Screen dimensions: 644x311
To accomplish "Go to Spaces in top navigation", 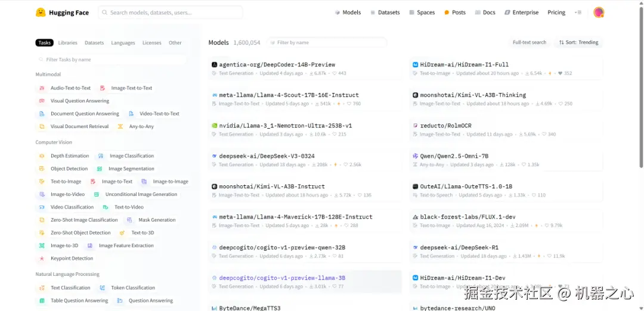I will (x=422, y=13).
